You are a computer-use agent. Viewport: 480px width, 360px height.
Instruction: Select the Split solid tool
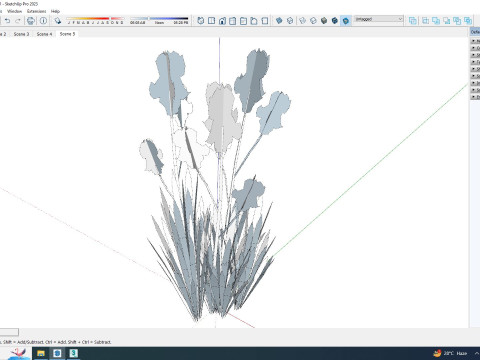(x=468, y=21)
